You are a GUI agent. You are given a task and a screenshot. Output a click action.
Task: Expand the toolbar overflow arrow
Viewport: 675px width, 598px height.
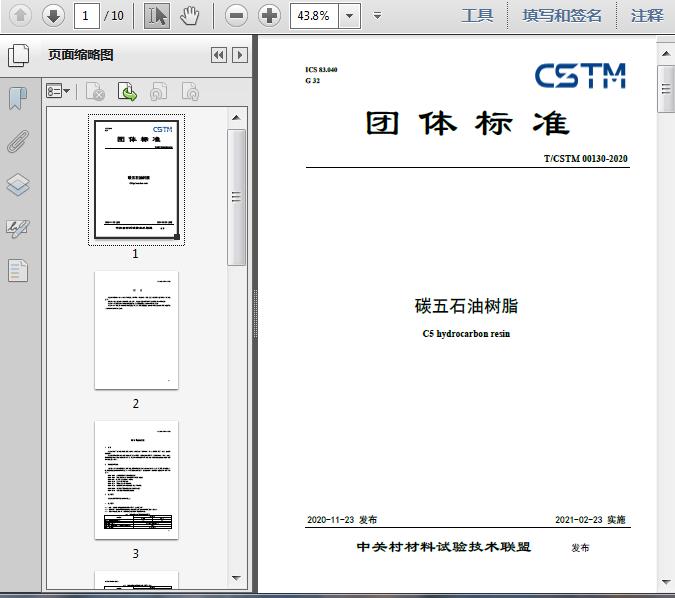[x=377, y=16]
